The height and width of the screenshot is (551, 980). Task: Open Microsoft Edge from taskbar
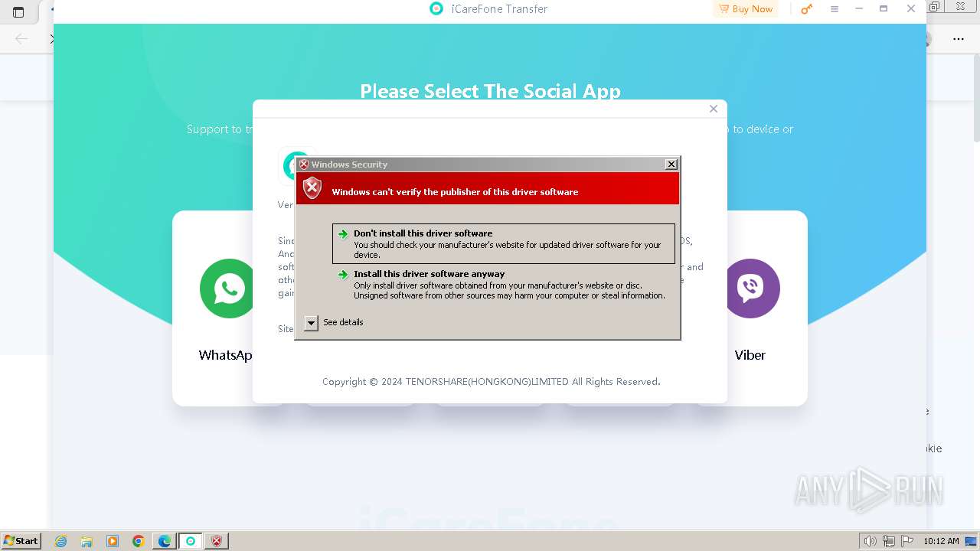pos(165,541)
